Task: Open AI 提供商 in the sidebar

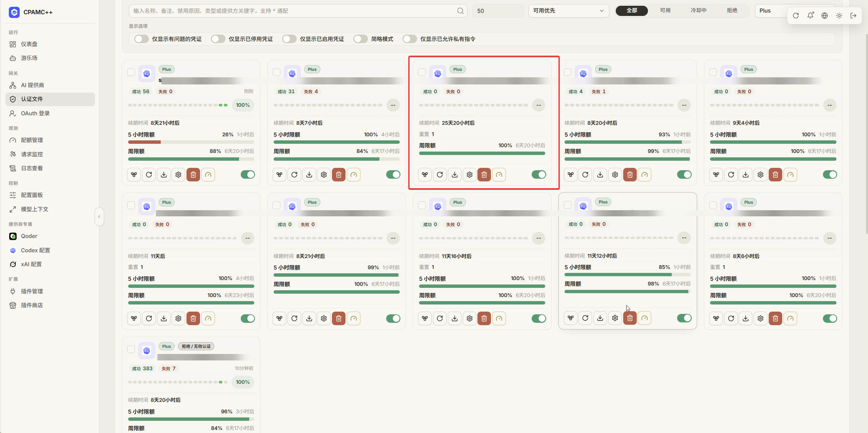Action: coord(50,85)
